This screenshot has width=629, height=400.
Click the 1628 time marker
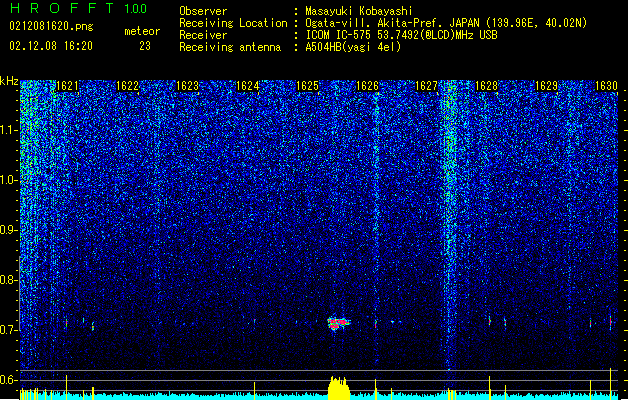click(487, 86)
